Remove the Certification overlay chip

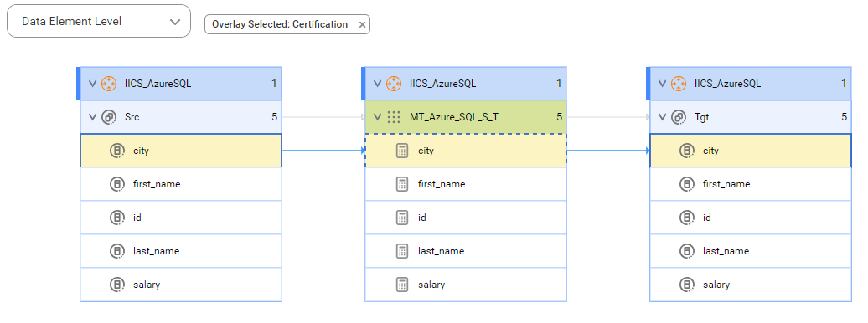click(362, 24)
